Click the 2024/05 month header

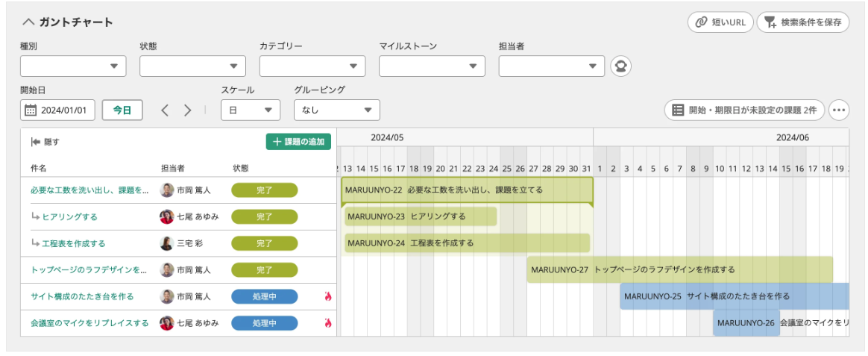388,137
